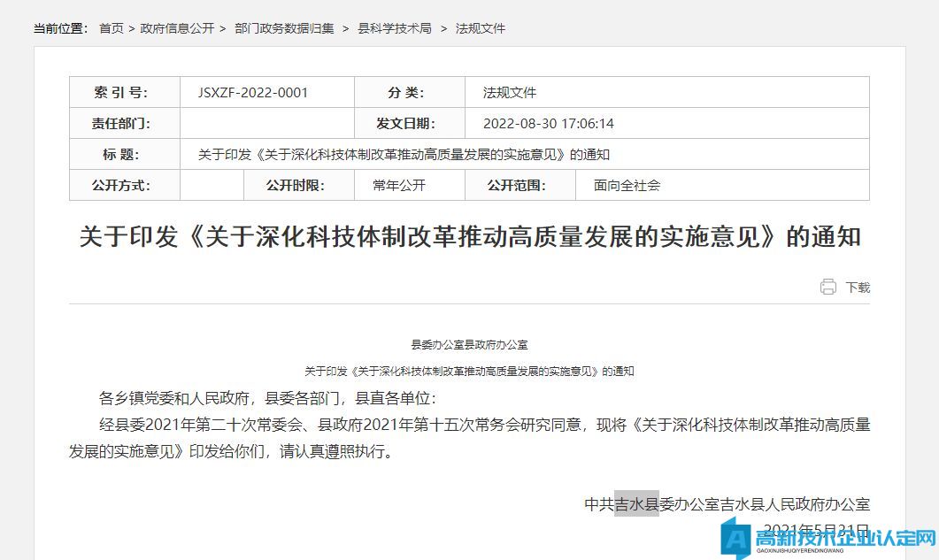Click the centered 县委办公室县政府办公室 line
The height and width of the screenshot is (560, 939).
469,345
